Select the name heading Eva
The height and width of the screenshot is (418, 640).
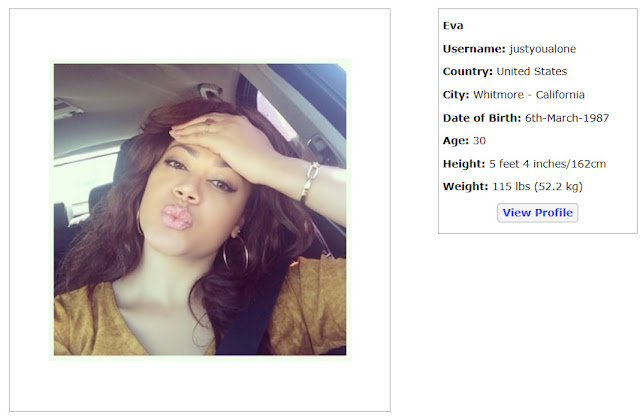coord(453,26)
